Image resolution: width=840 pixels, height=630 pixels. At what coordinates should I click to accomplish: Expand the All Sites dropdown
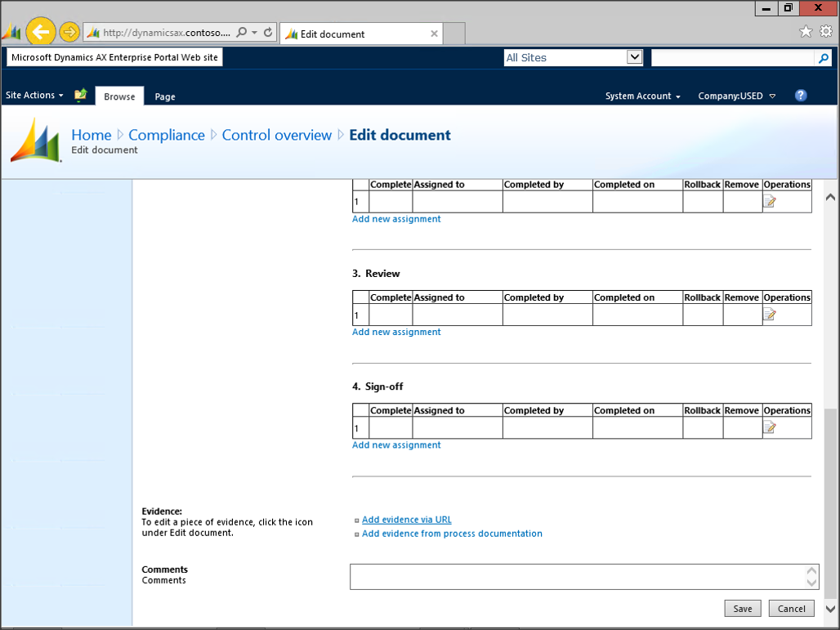[x=634, y=57]
